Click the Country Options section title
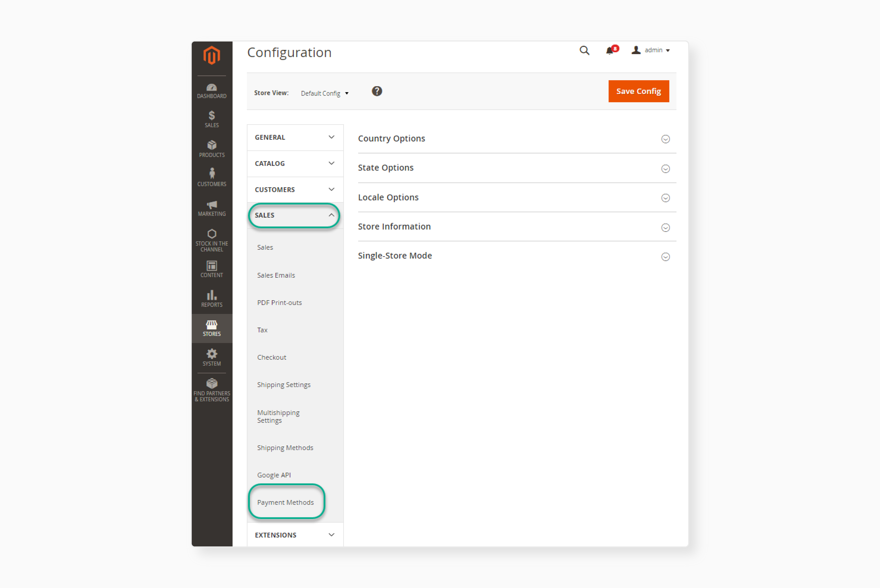Image resolution: width=880 pixels, height=588 pixels. tap(391, 138)
